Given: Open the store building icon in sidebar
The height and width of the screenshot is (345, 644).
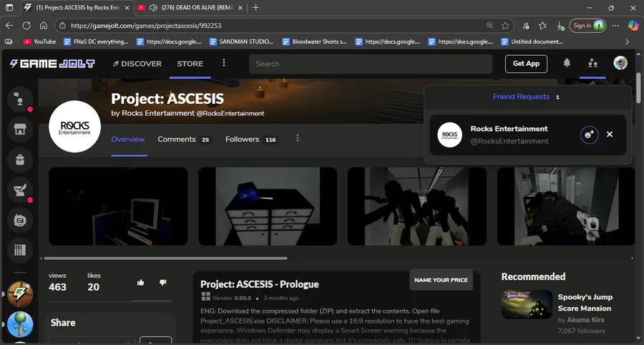Looking at the screenshot, I should [20, 130].
